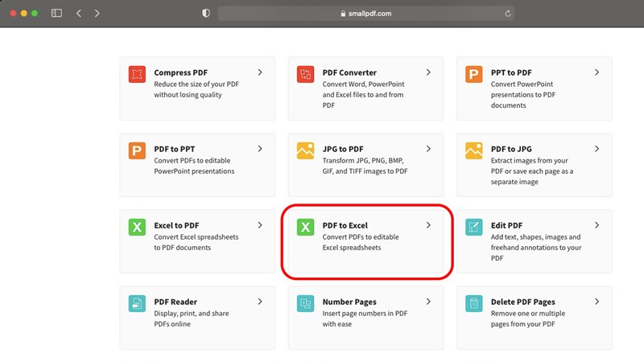This screenshot has width=644, height=362.
Task: Open the Excel to PDF title link
Action: [176, 225]
